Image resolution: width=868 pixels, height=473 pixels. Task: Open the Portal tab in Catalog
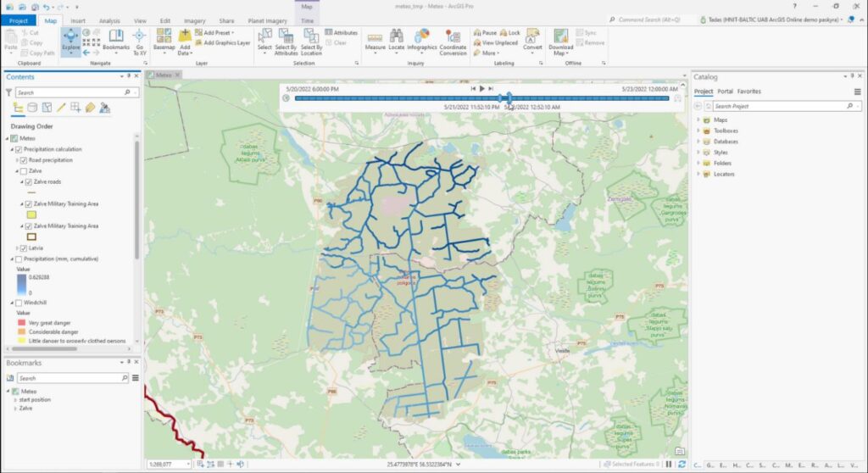point(725,92)
